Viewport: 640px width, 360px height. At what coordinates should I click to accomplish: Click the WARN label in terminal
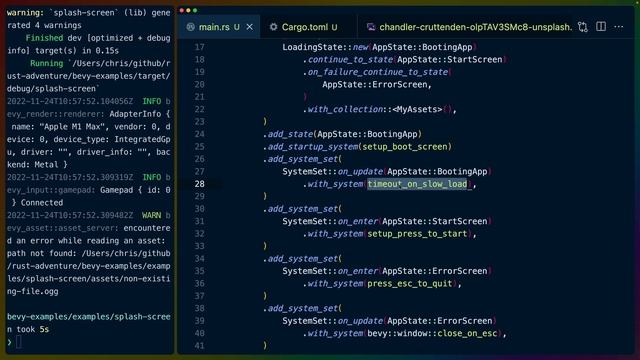point(151,215)
